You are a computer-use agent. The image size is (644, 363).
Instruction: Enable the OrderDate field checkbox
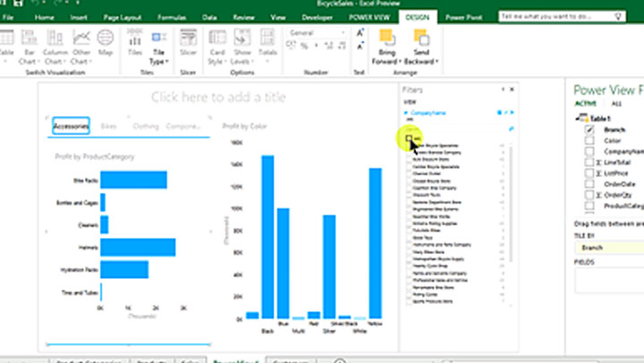point(589,182)
